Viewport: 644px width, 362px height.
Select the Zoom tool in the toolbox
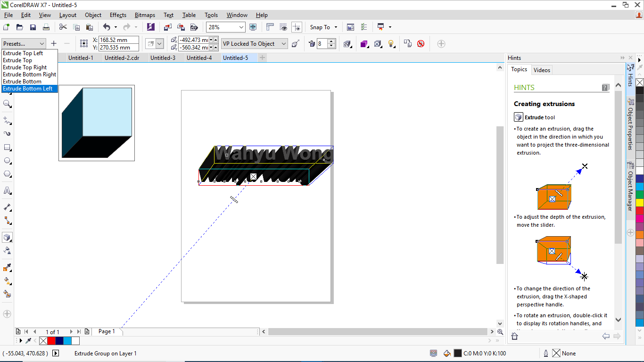click(8, 104)
